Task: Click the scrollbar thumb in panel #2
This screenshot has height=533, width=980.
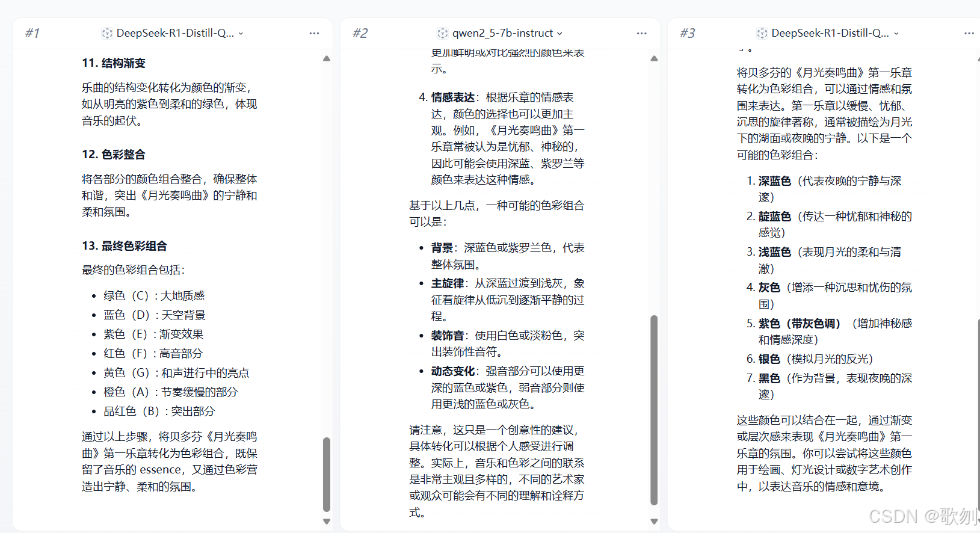Action: 654,410
